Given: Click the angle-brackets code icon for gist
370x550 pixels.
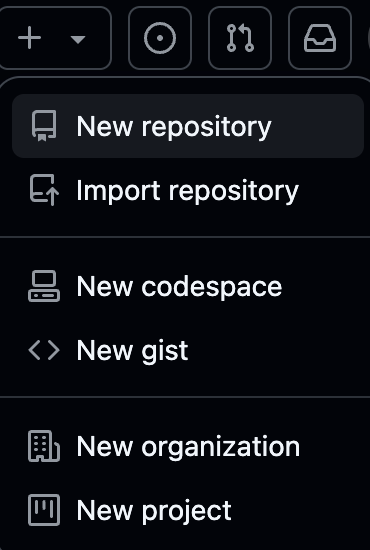Looking at the screenshot, I should point(44,350).
